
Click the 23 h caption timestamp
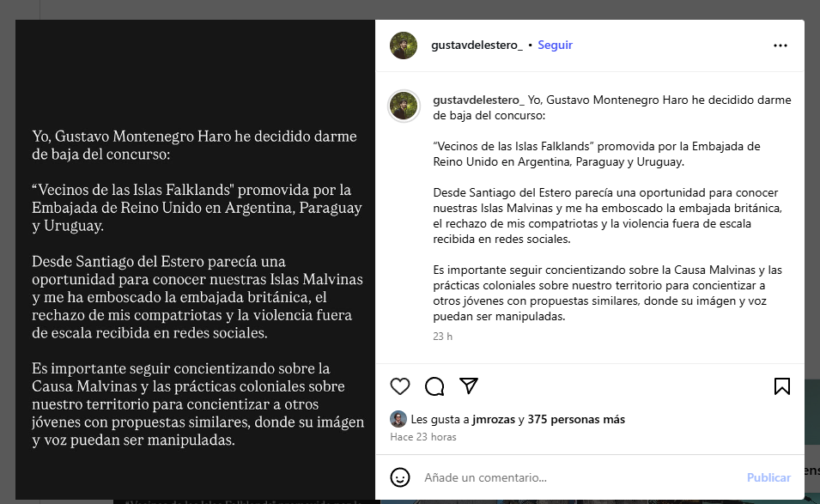[x=442, y=337]
